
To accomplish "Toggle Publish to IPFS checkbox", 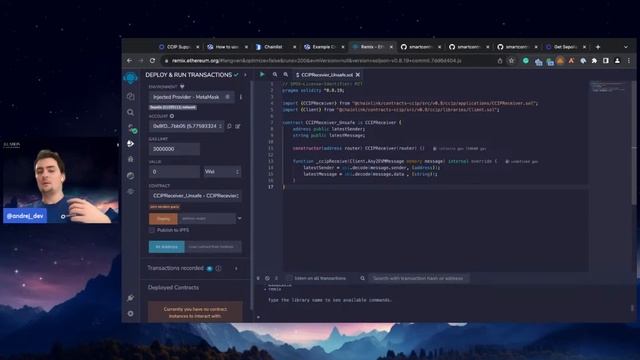I will (x=152, y=230).
